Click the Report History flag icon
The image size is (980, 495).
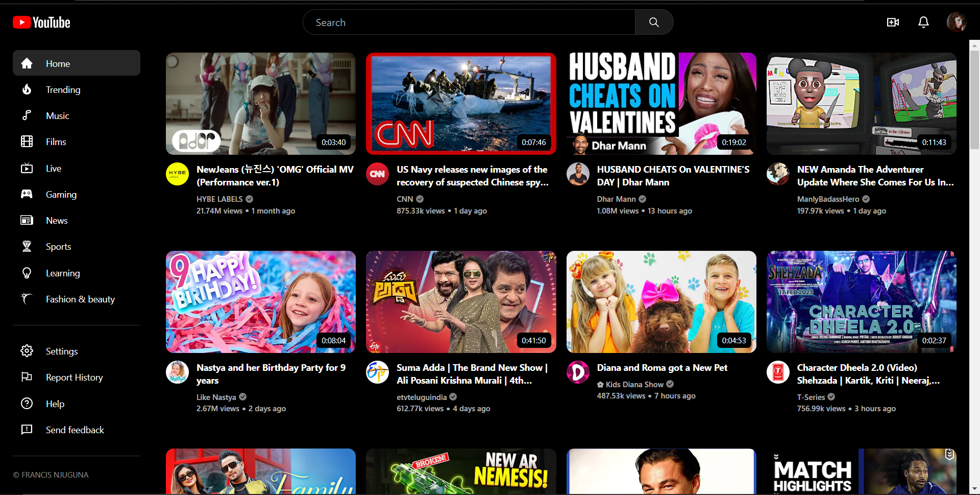pyautogui.click(x=27, y=377)
